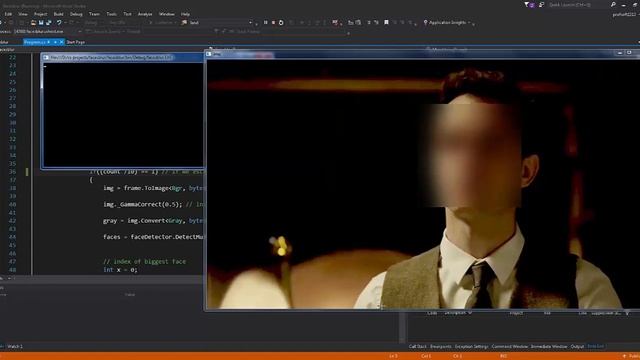The image size is (640, 360).
Task: Click the Application Insights button
Action: (x=445, y=22)
